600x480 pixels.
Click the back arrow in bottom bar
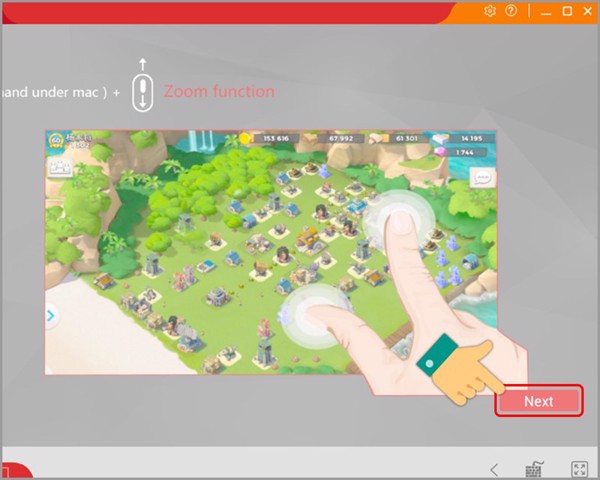494,469
